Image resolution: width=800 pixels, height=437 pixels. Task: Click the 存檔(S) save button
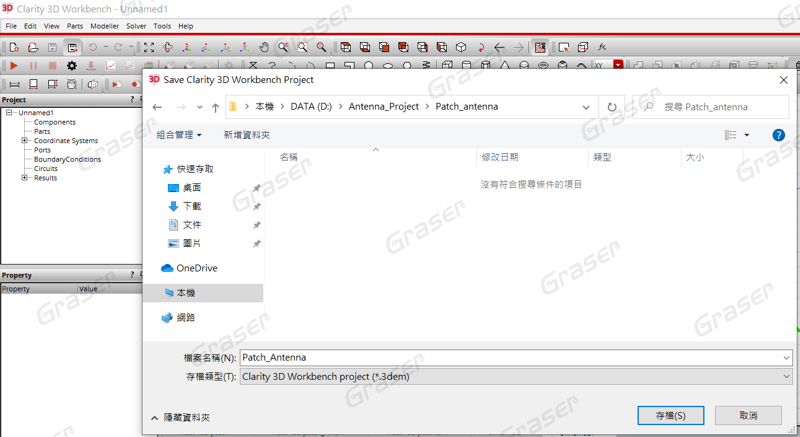(670, 416)
